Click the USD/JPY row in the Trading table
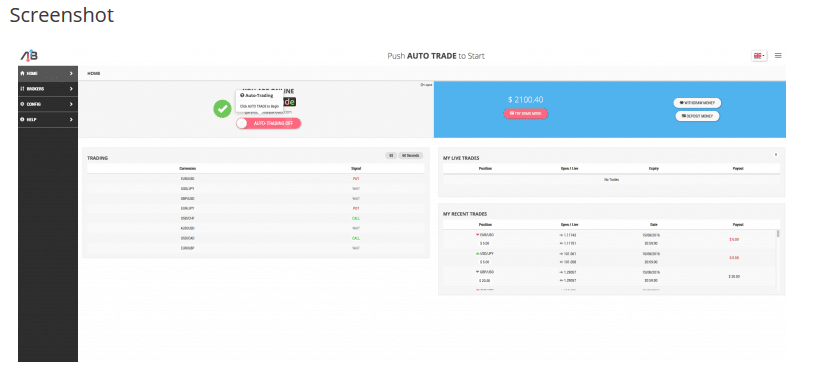The height and width of the screenshot is (370, 818). [x=256, y=188]
